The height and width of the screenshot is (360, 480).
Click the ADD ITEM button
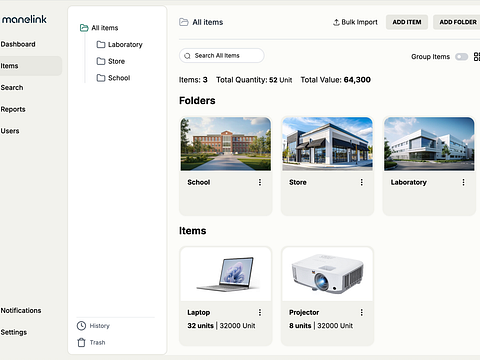[407, 22]
